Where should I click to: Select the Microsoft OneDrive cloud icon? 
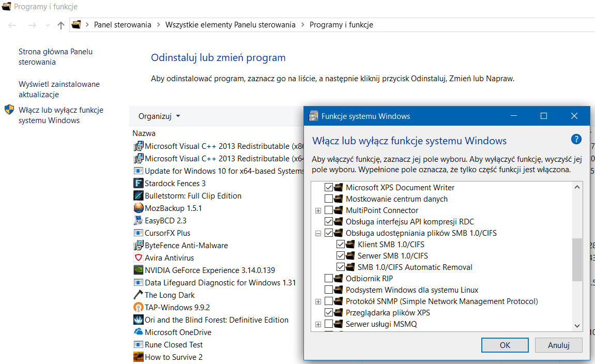pyautogui.click(x=139, y=332)
